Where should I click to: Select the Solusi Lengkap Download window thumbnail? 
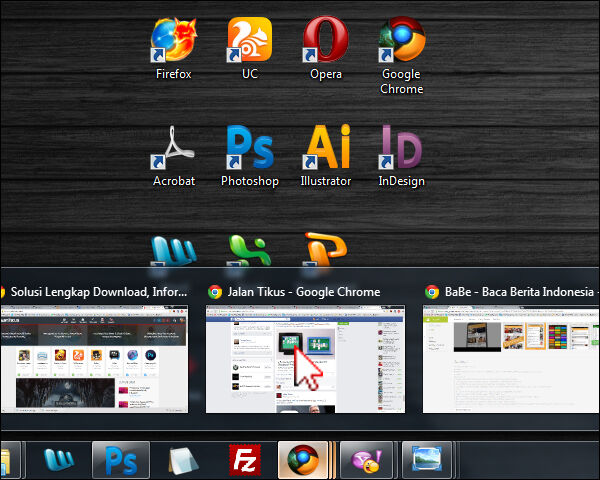pos(94,359)
